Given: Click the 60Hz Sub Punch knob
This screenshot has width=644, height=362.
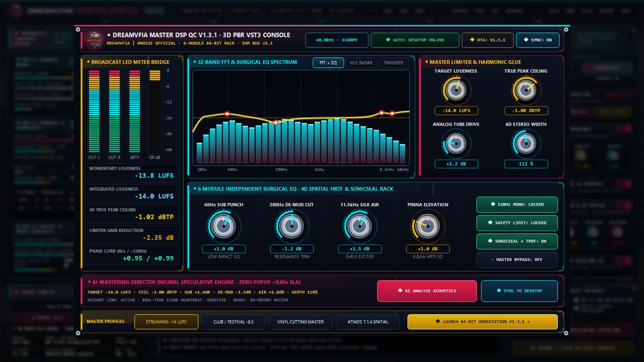Looking at the screenshot, I should click(x=224, y=226).
